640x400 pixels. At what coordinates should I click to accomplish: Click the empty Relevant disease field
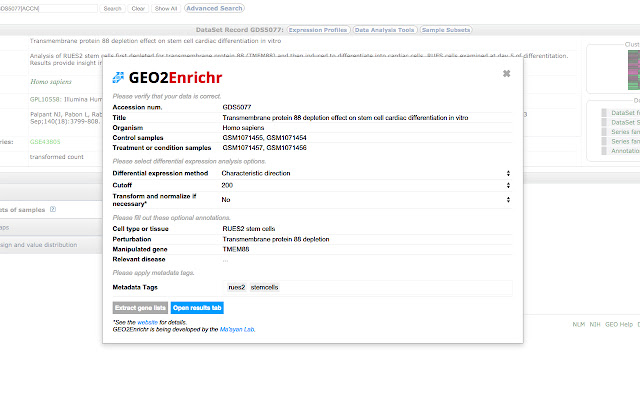pos(367,260)
